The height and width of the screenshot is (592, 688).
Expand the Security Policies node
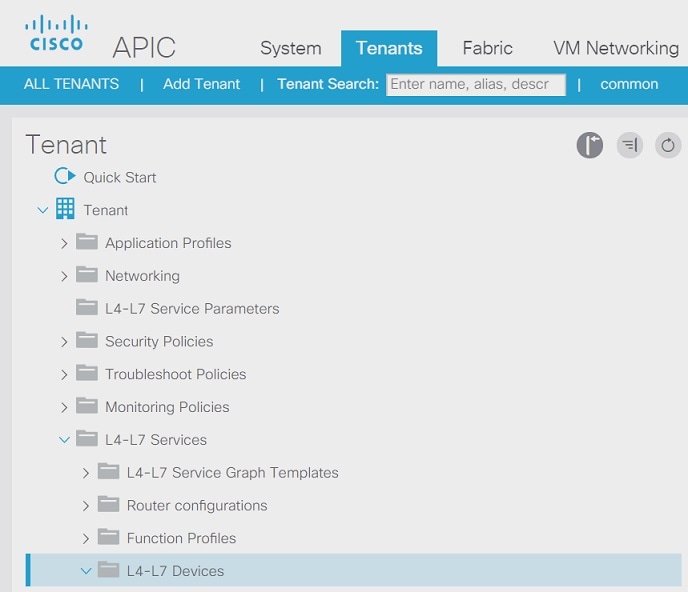[64, 341]
